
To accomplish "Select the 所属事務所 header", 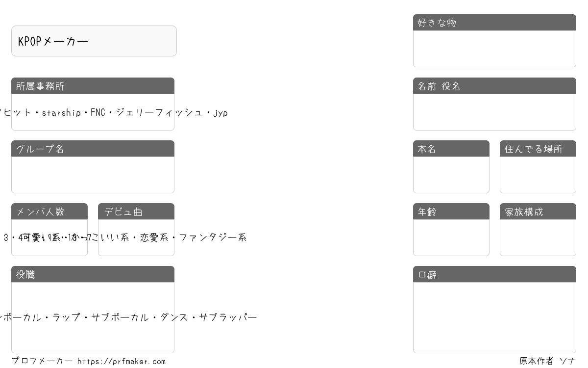I will [93, 86].
